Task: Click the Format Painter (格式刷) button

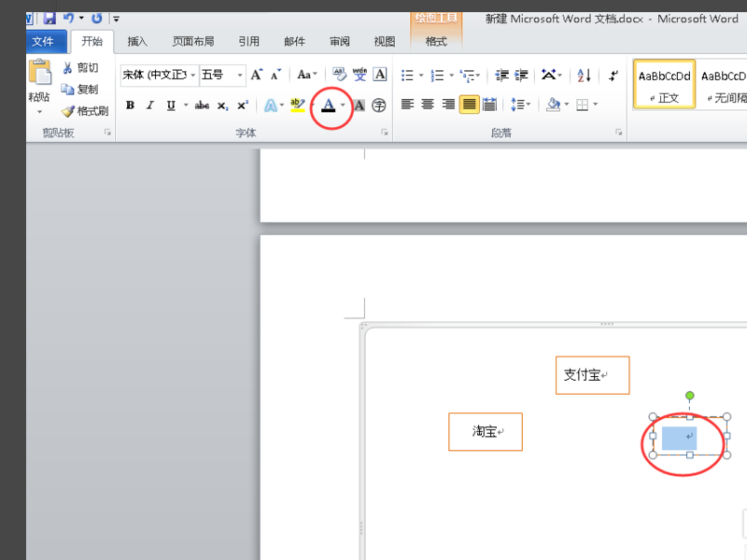Action: pyautogui.click(x=85, y=111)
